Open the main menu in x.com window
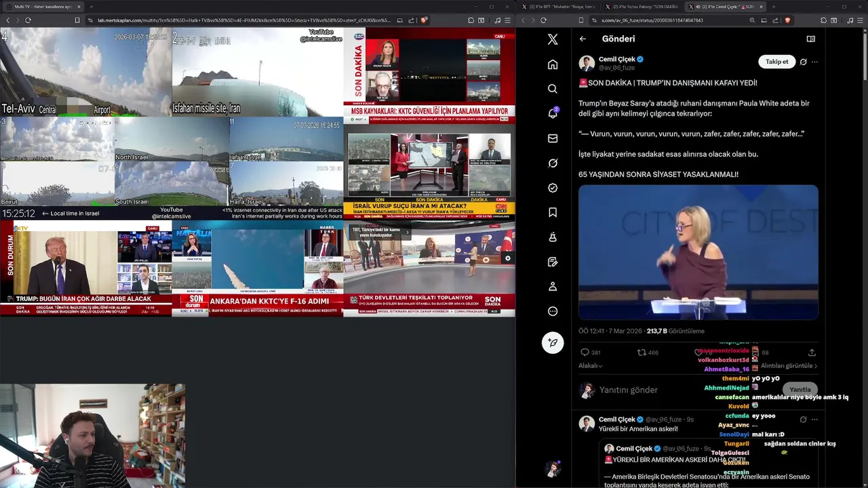Viewport: 868px width, 488px height. point(859,20)
